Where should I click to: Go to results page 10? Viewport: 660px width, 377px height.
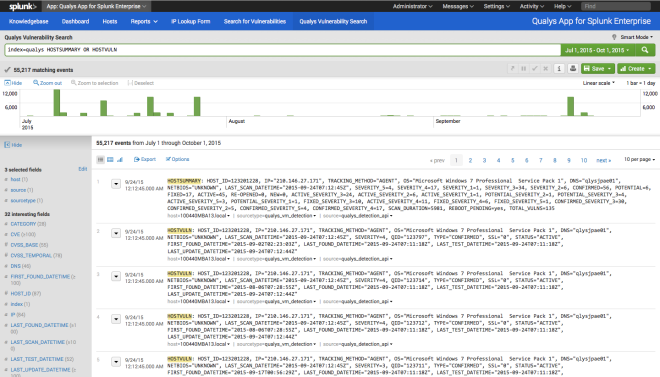click(x=584, y=160)
